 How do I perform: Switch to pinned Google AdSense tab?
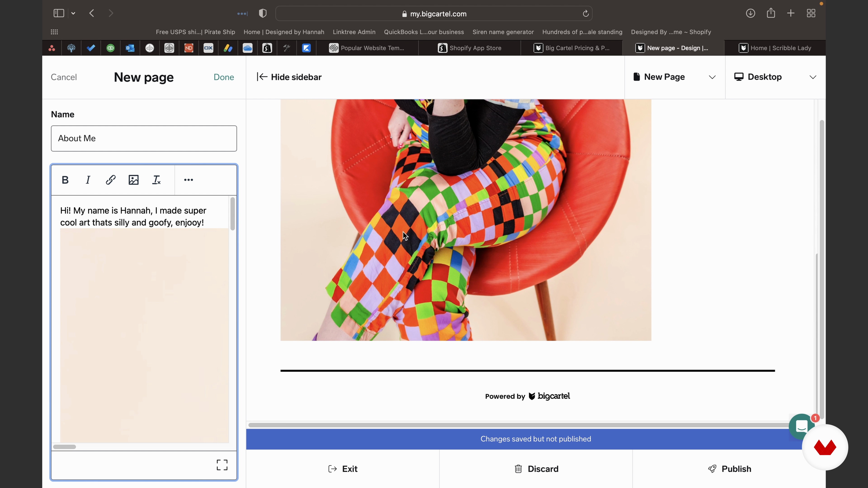point(228,48)
